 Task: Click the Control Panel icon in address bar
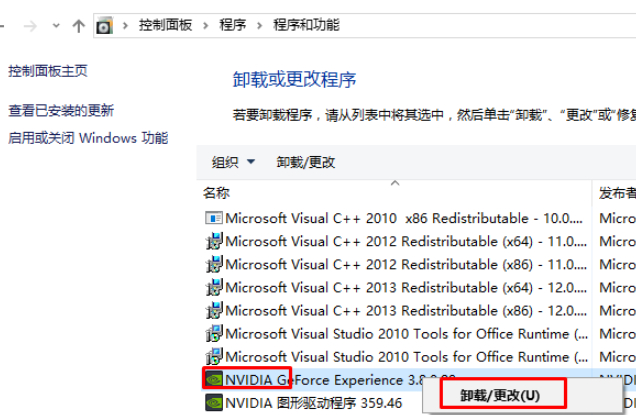pyautogui.click(x=104, y=26)
